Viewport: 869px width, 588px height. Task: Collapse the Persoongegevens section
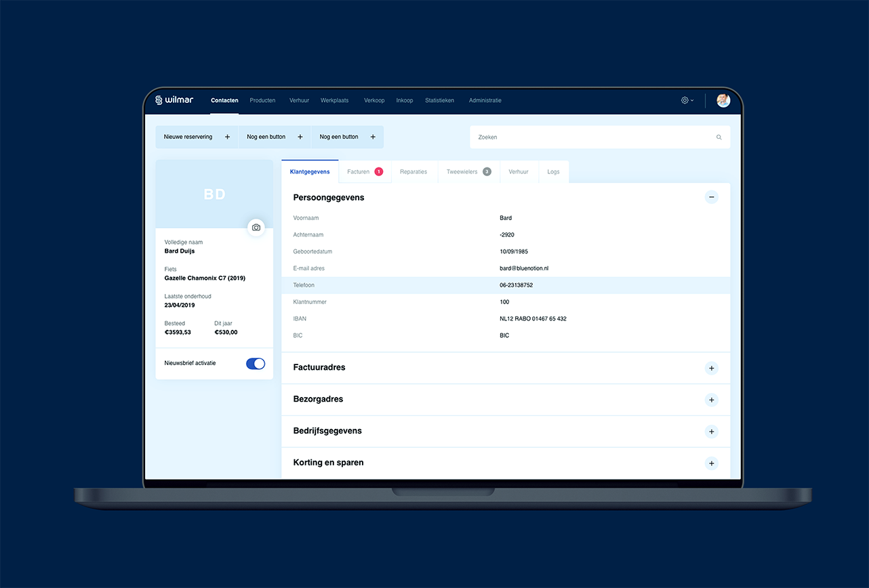pos(712,197)
